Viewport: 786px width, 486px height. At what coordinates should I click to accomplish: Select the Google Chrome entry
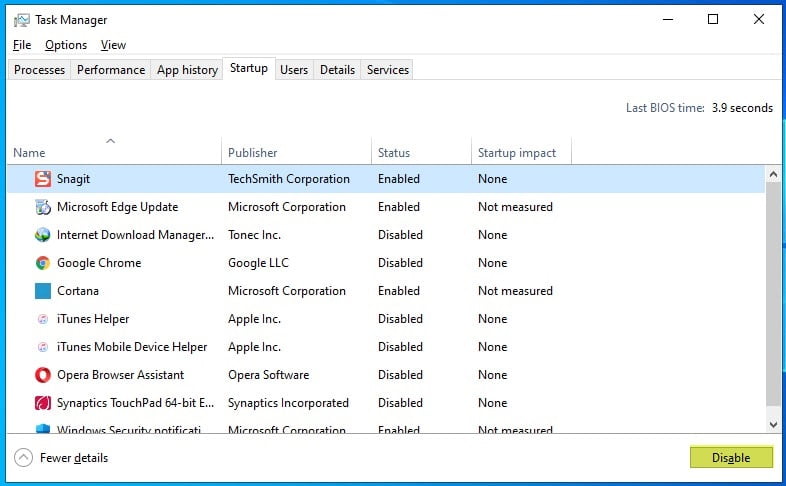[x=99, y=263]
